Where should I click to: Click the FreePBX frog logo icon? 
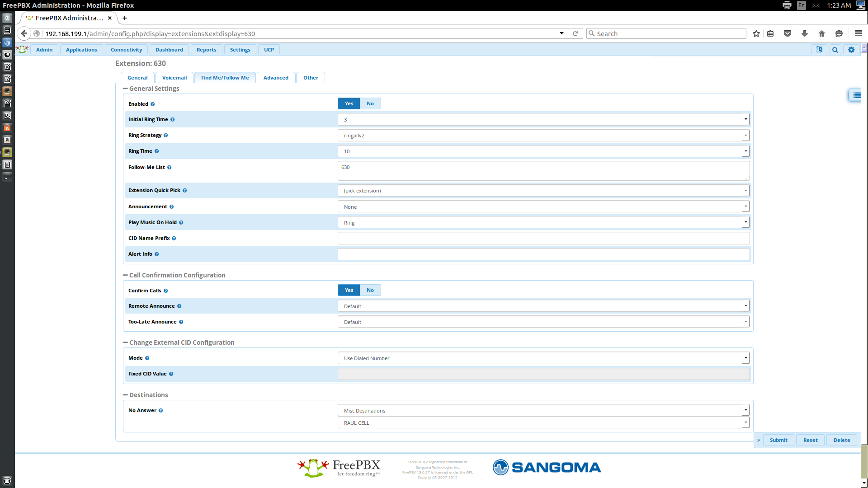(22, 49)
